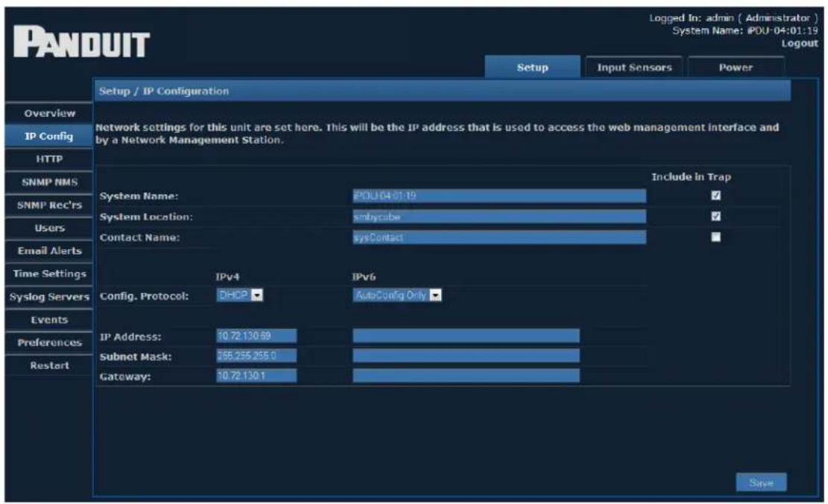Enable Include in Trap for Contact Name

point(715,237)
